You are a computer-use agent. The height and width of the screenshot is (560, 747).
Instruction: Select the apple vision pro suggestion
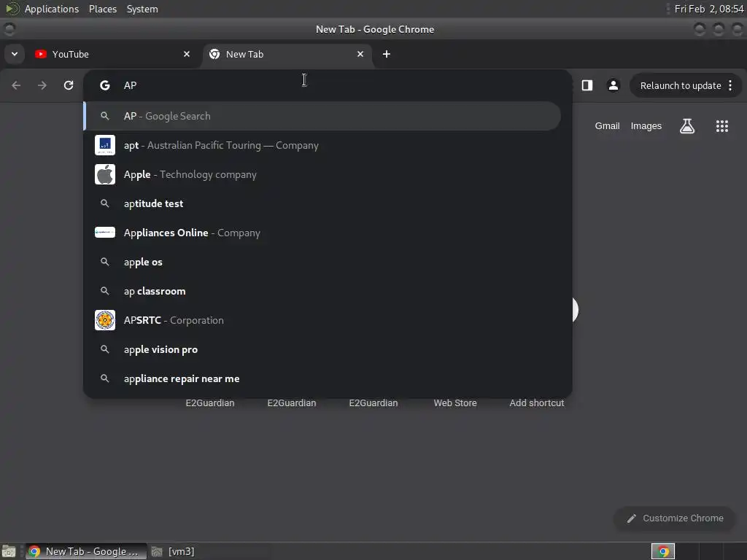click(322, 349)
